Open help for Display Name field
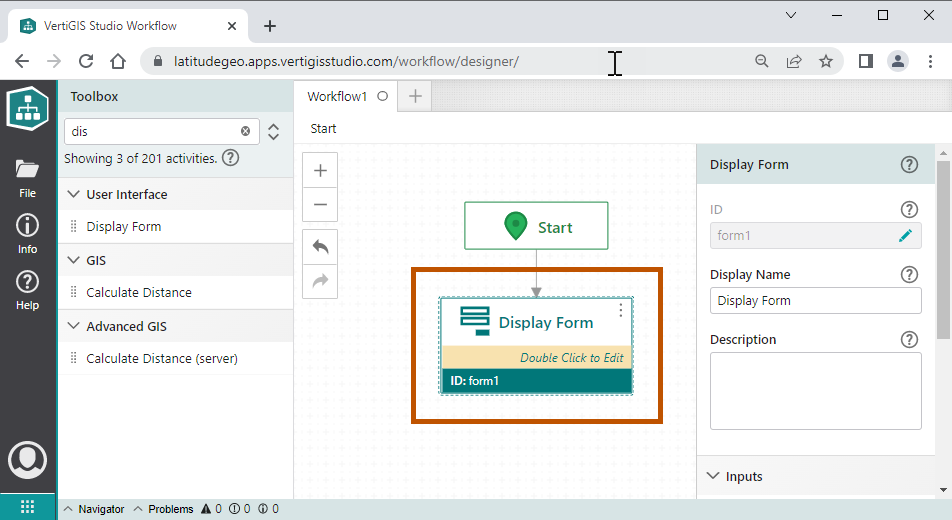The width and height of the screenshot is (952, 520). tap(909, 275)
